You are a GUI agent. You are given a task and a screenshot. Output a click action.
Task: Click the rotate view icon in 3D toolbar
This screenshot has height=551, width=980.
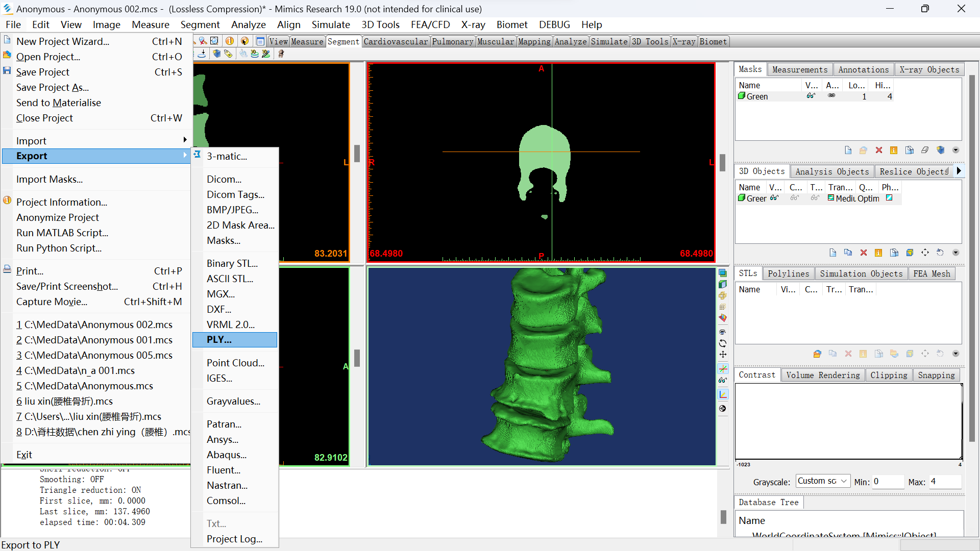(x=723, y=343)
